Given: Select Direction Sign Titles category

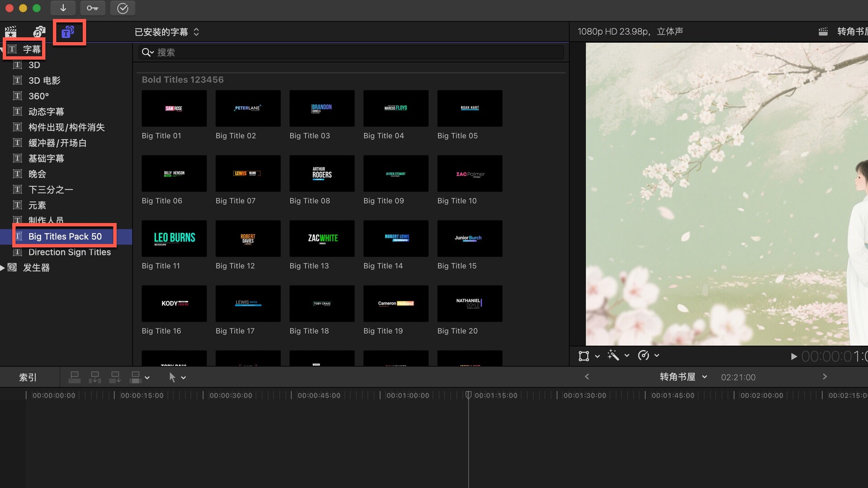Looking at the screenshot, I should (x=66, y=252).
